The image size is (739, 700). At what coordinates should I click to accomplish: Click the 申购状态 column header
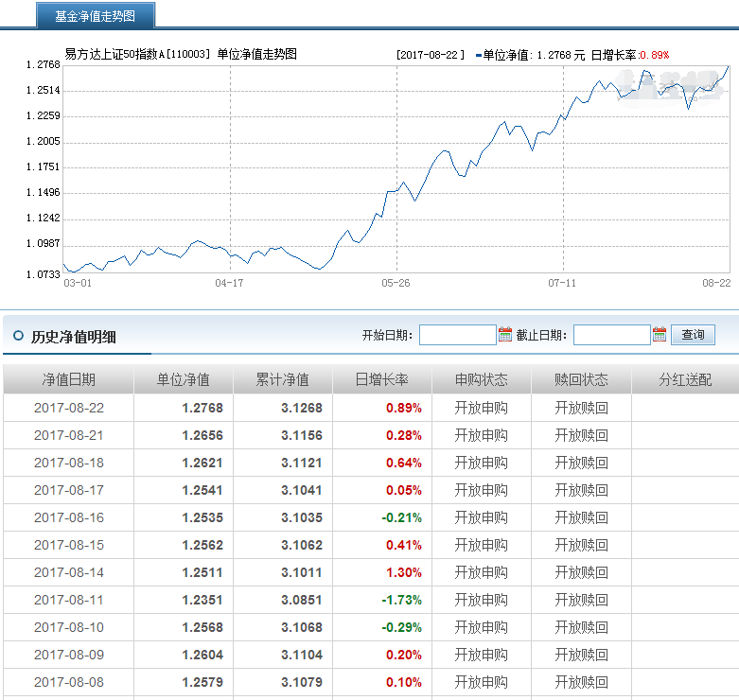coord(482,379)
